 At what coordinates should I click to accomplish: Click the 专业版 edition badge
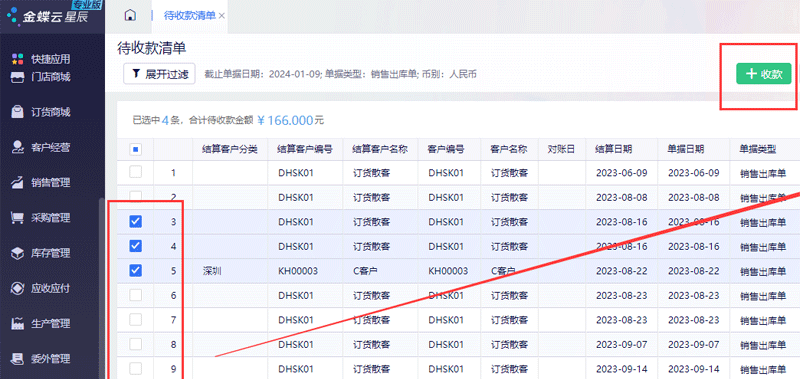point(87,5)
